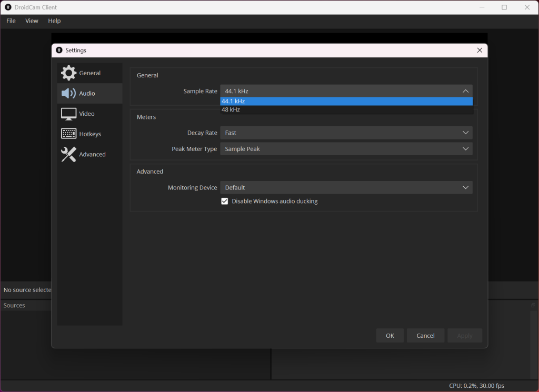
Task: Click the Sources panel header in main window
Action: coord(14,305)
